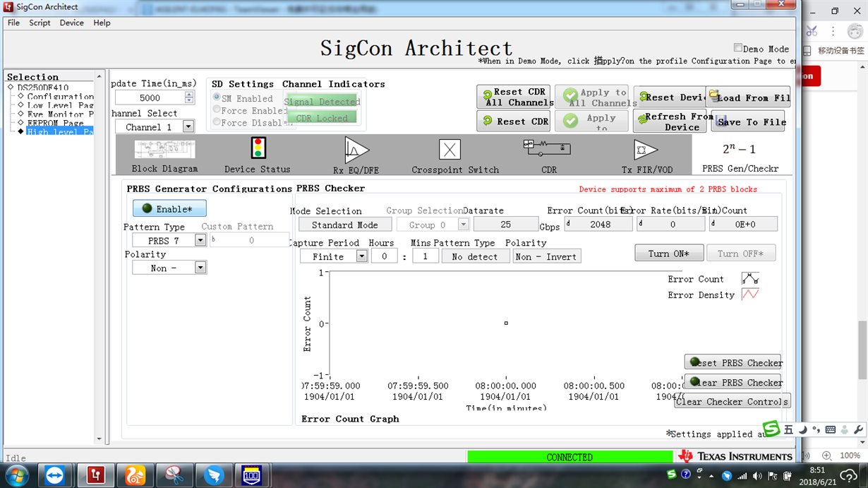868x488 pixels.
Task: Open the Crosspoint Switch icon
Action: point(450,149)
